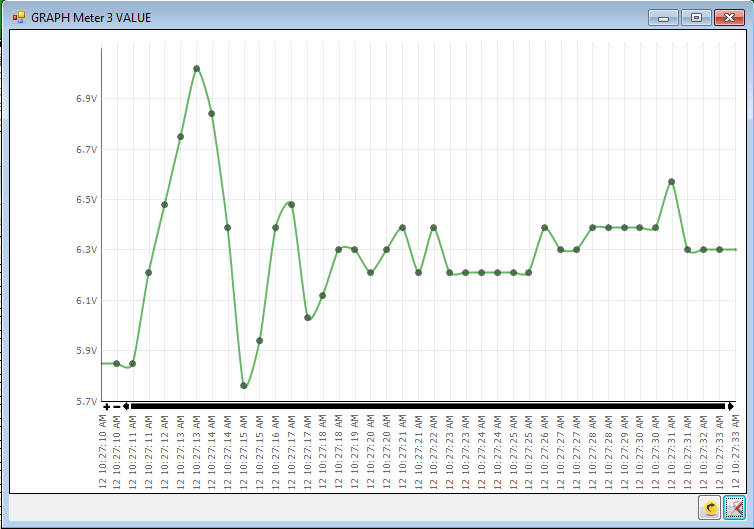The image size is (754, 529).
Task: Click the hammer and screwdriver tools button
Action: [734, 507]
